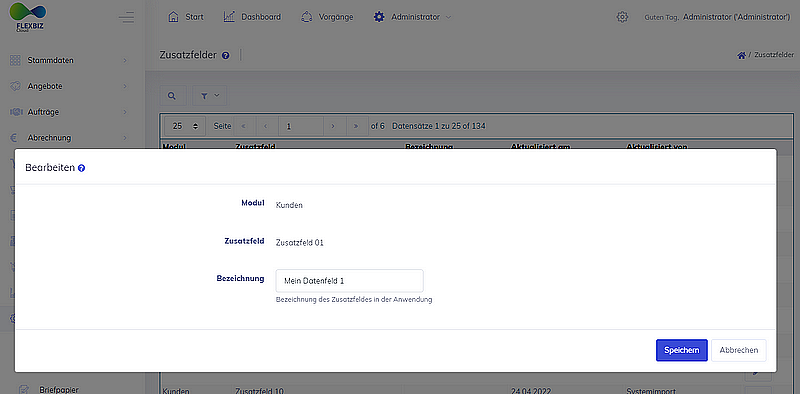Click the Systemimport cell in last row
This screenshot has width=800, height=394.
[x=651, y=391]
